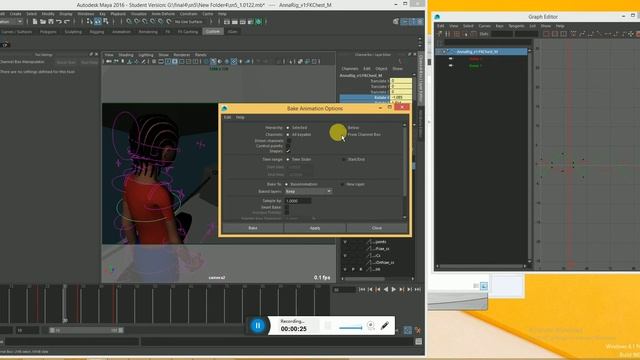Click the auto-key toggle icon near timeline end
The height and width of the screenshot is (360, 640).
coord(408,330)
